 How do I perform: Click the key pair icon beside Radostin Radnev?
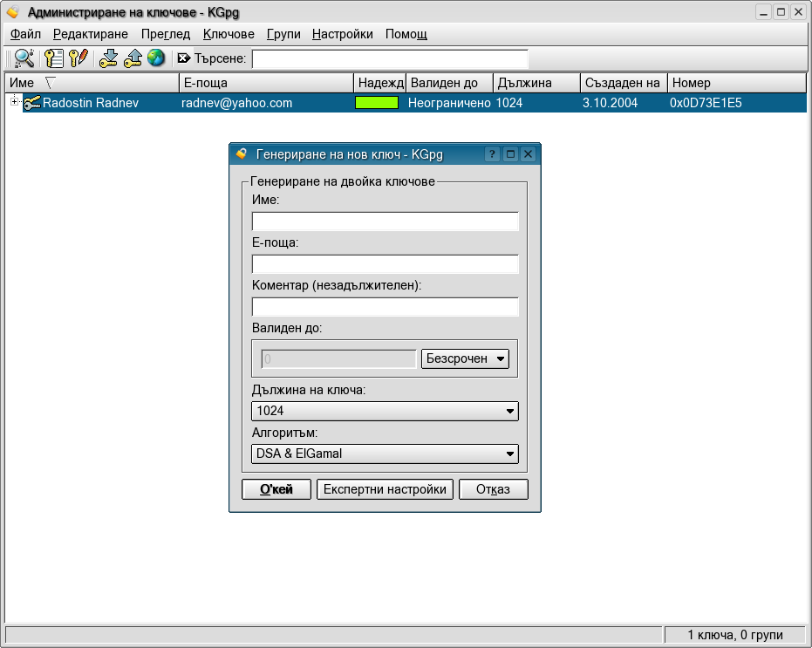pyautogui.click(x=32, y=103)
